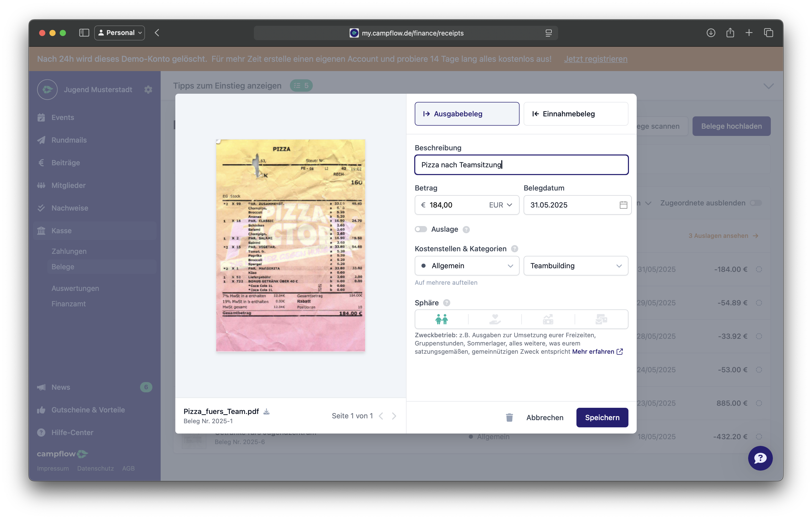Screen dimensions: 812x519
Task: Open the chat help bubble
Action: (x=760, y=458)
